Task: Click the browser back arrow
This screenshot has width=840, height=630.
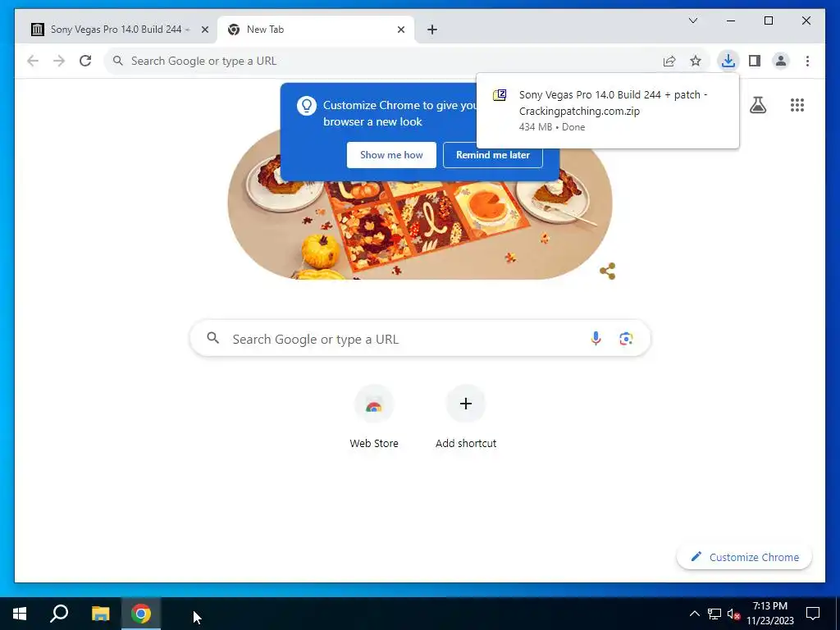Action: (x=33, y=61)
